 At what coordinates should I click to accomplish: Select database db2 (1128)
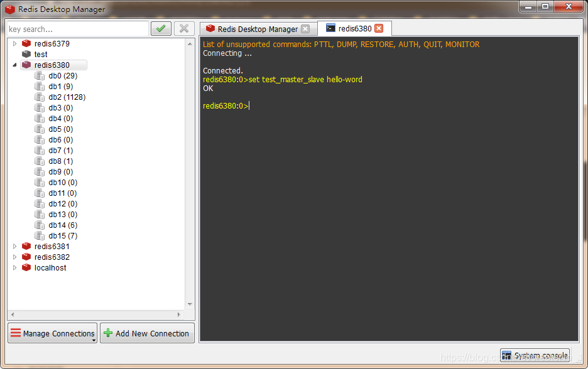coord(67,97)
